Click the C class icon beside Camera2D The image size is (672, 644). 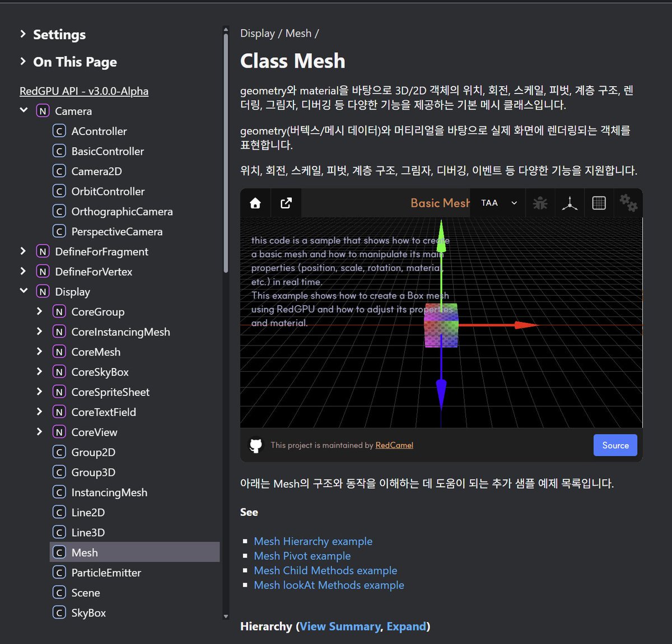[x=59, y=171]
